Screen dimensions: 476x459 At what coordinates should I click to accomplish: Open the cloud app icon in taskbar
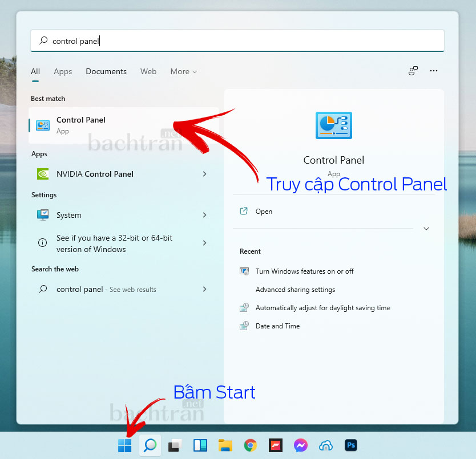(x=326, y=445)
